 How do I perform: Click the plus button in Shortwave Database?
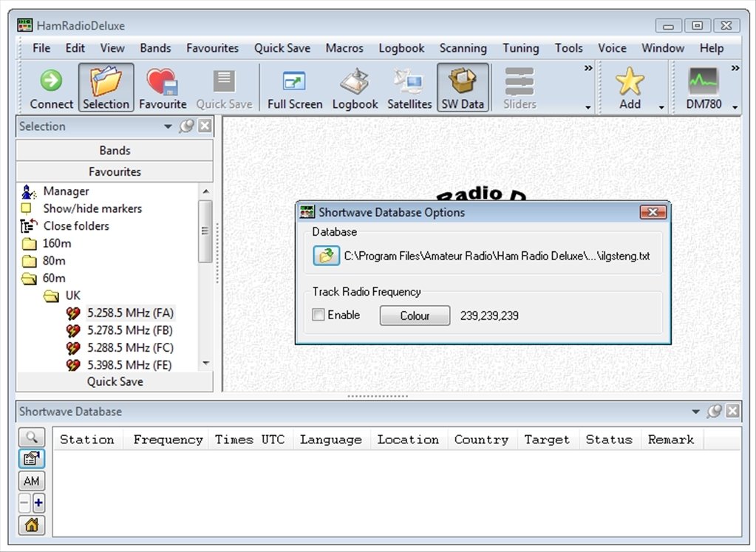coord(38,502)
